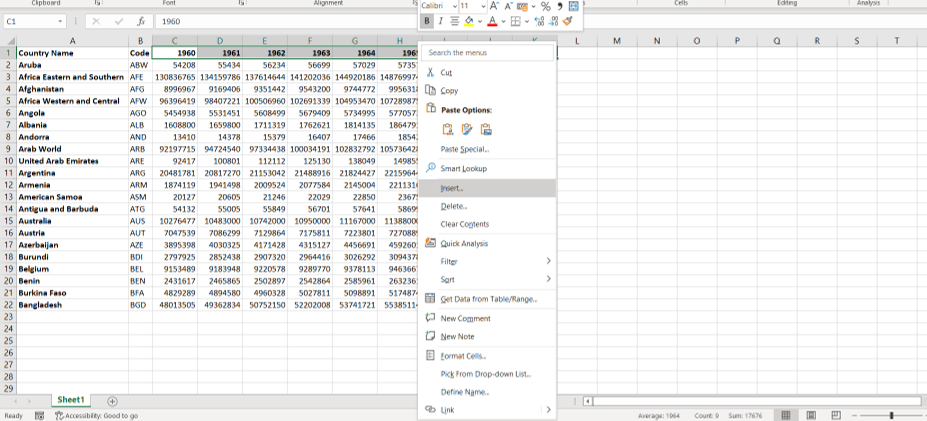Select Pick From Drop-down List
Viewport: 927px width, 421px height.
[x=488, y=374]
